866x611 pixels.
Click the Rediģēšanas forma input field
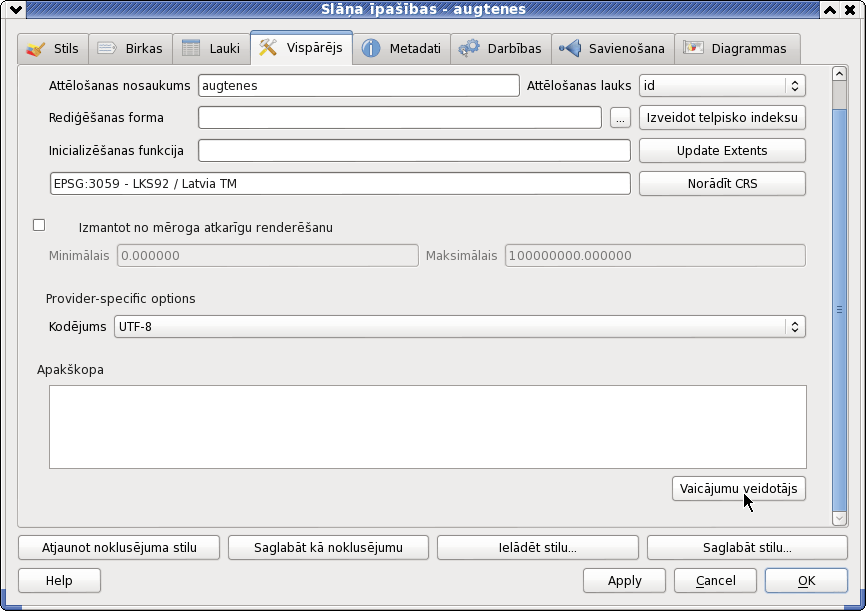coord(399,118)
